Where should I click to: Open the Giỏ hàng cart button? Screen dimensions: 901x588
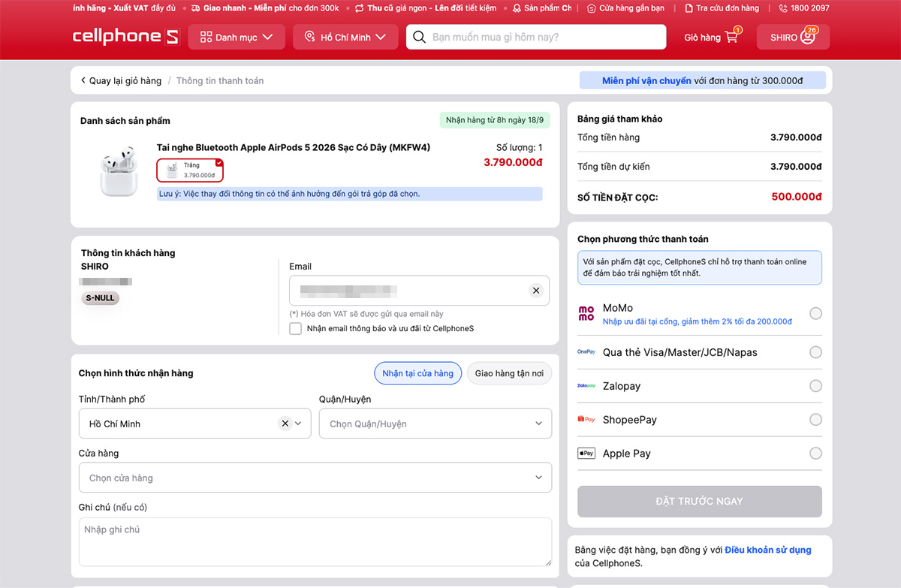(x=712, y=37)
